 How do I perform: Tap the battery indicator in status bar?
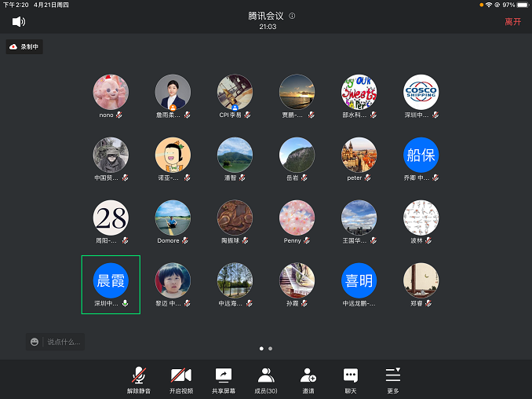tap(523, 5)
